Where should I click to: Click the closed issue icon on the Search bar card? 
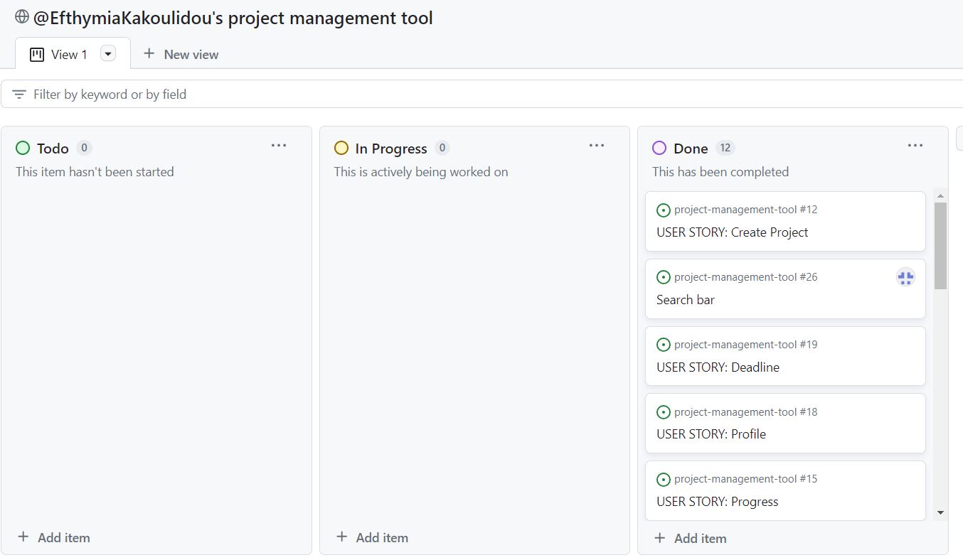(664, 276)
